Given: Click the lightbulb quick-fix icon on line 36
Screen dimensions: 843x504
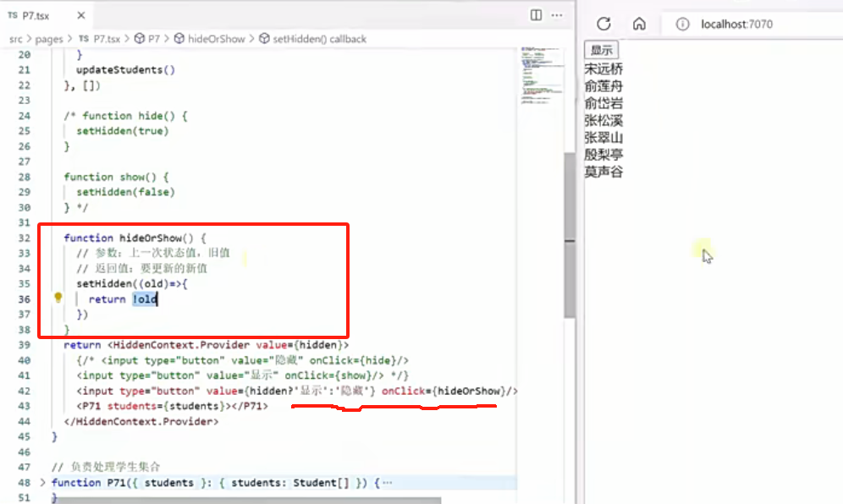Looking at the screenshot, I should coord(58,297).
